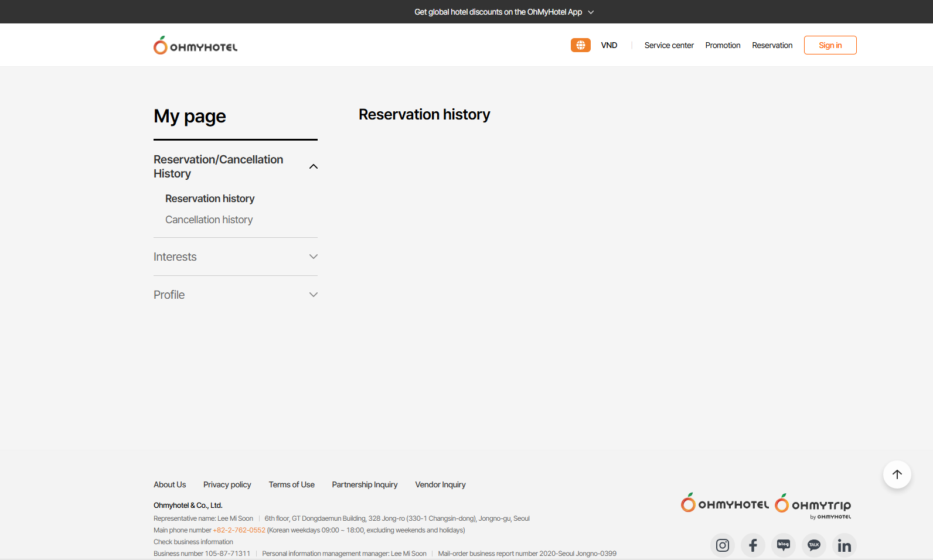Click the OhMyTrip logo in footer
This screenshot has width=933, height=560.
click(x=813, y=505)
